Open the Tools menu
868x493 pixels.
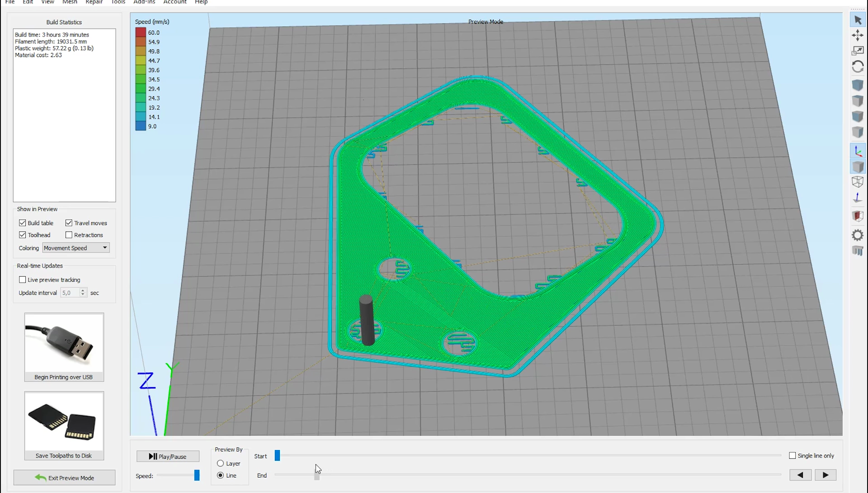tap(118, 2)
